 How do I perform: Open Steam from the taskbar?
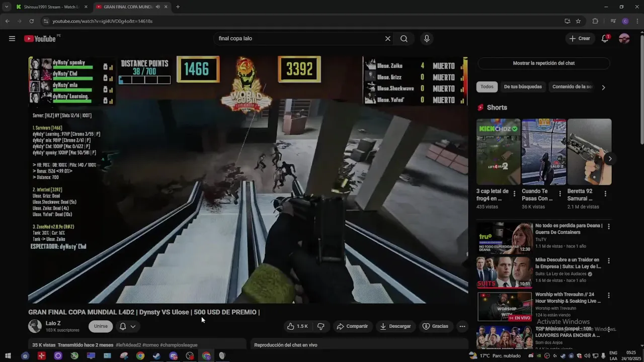[x=157, y=356]
